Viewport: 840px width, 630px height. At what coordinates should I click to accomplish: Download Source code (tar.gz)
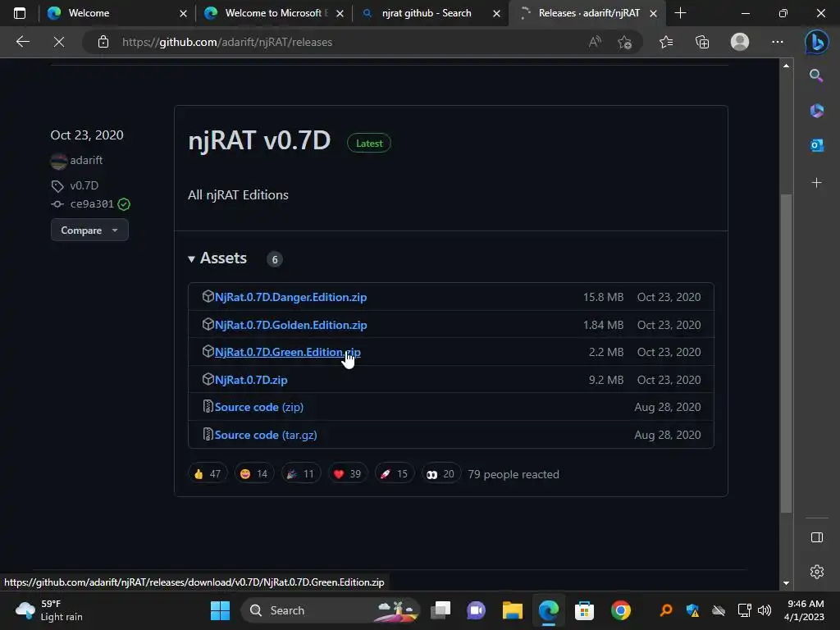[x=266, y=435]
